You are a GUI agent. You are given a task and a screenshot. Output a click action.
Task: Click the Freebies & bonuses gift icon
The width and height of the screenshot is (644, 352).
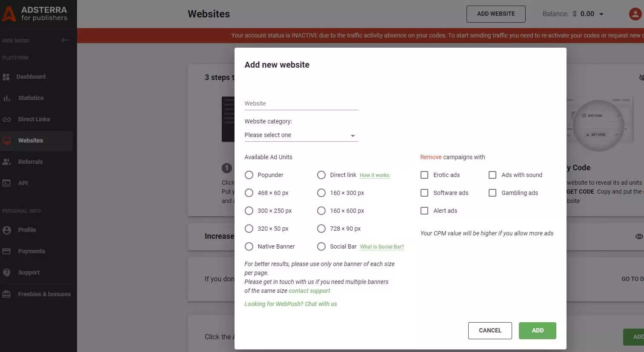pos(6,294)
